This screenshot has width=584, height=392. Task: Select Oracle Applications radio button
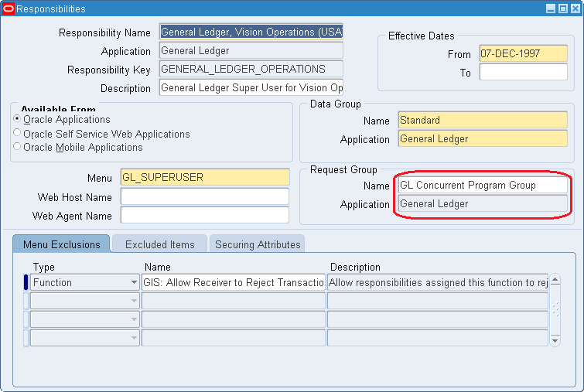[x=17, y=119]
